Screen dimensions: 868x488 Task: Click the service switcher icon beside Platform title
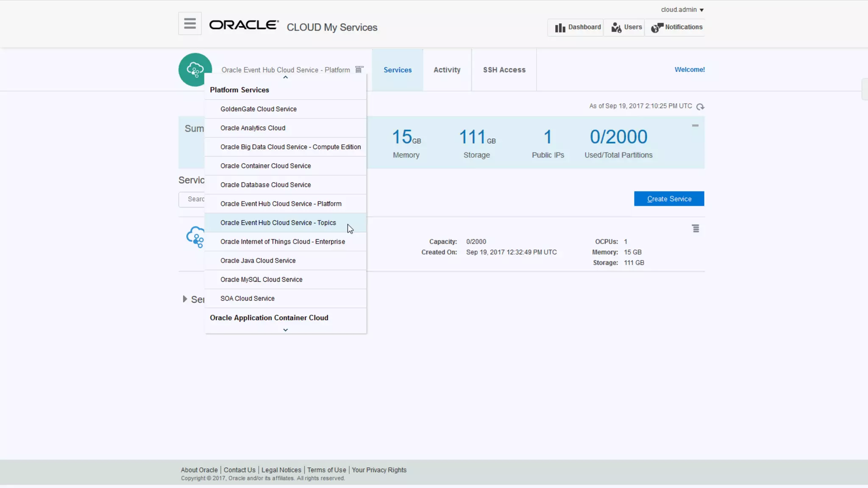(x=359, y=69)
